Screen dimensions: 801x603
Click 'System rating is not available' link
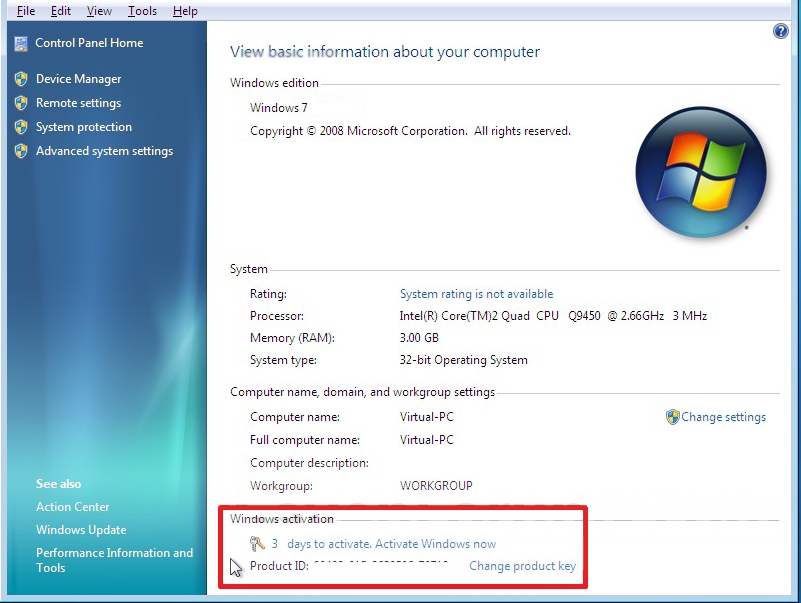pos(476,294)
